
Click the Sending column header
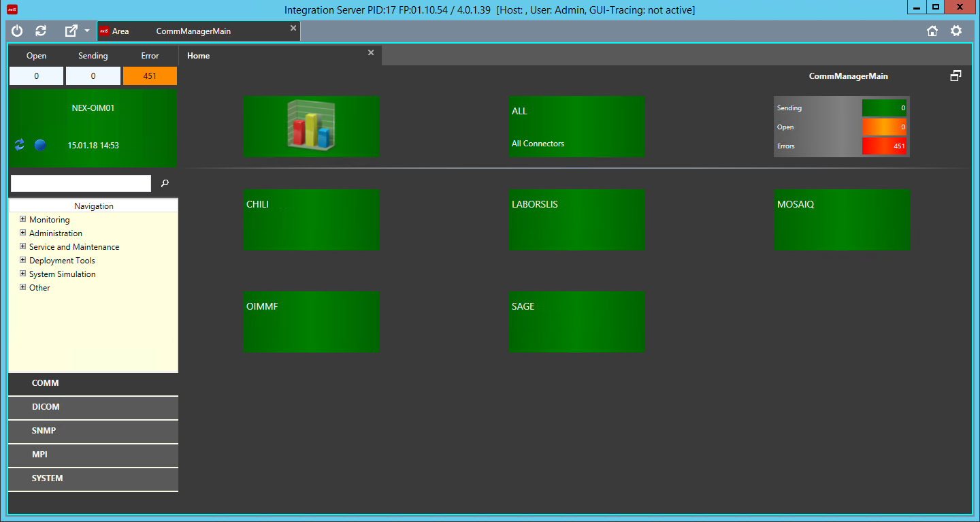[x=93, y=56]
